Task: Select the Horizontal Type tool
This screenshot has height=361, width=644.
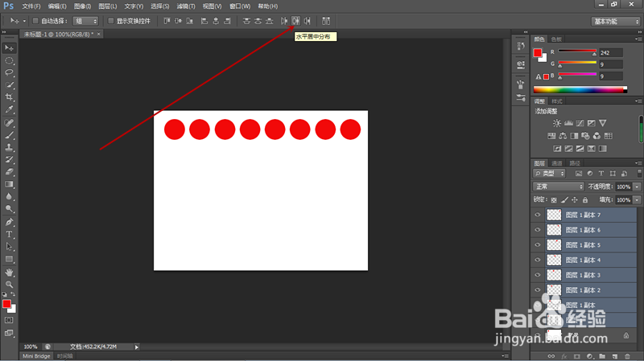Action: [9, 234]
